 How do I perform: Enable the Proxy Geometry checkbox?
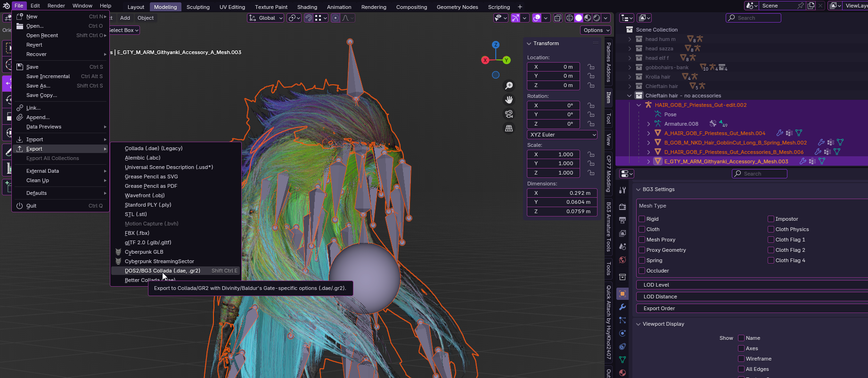[x=642, y=250]
